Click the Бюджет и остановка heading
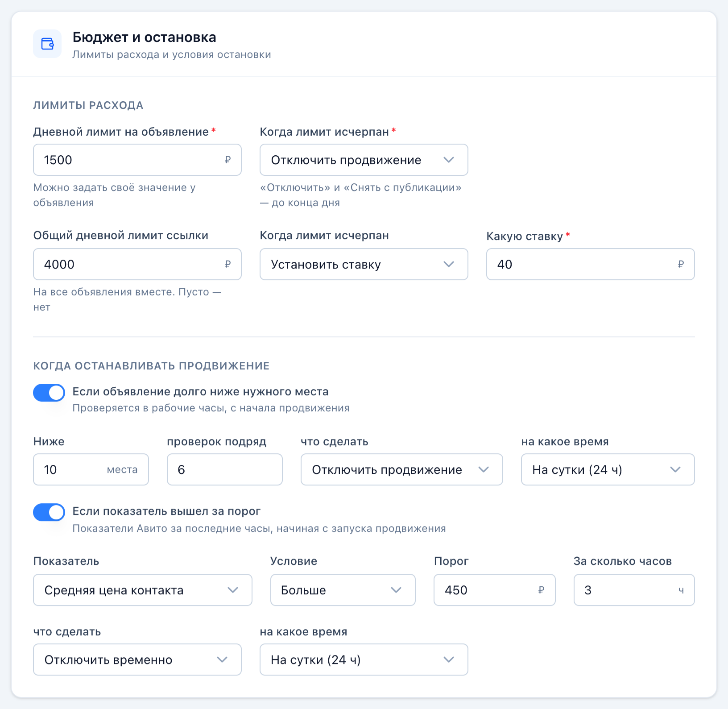 tap(145, 37)
